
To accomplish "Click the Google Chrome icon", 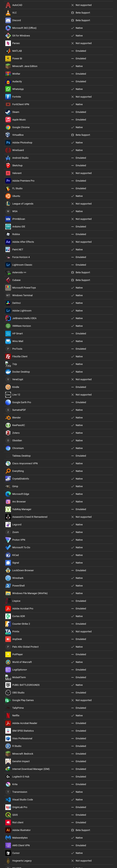I will pos(8,127).
